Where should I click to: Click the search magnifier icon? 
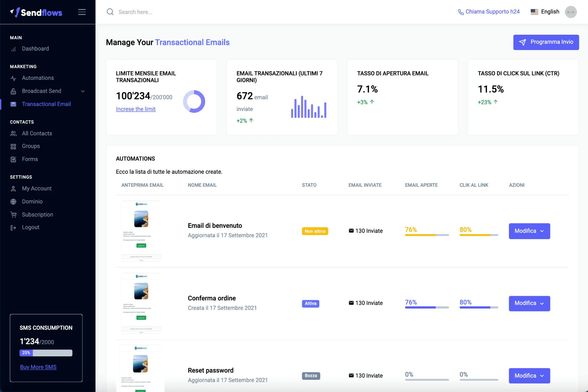pyautogui.click(x=110, y=12)
